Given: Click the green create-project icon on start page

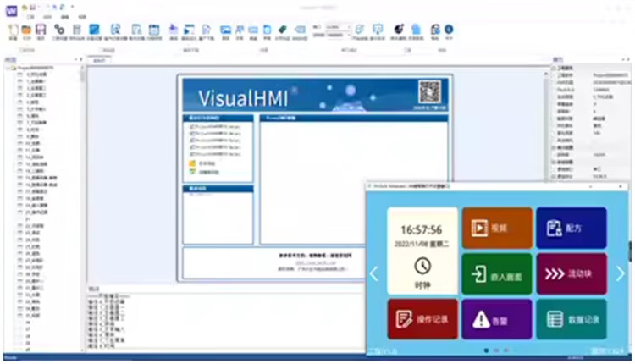Looking at the screenshot, I should coord(192,172).
